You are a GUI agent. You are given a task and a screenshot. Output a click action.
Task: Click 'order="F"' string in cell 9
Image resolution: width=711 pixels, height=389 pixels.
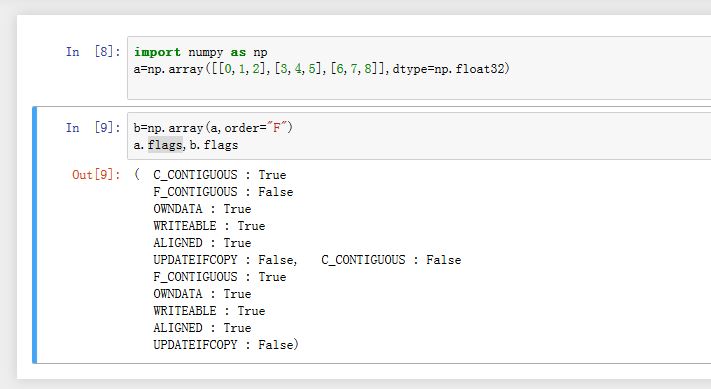pos(256,128)
